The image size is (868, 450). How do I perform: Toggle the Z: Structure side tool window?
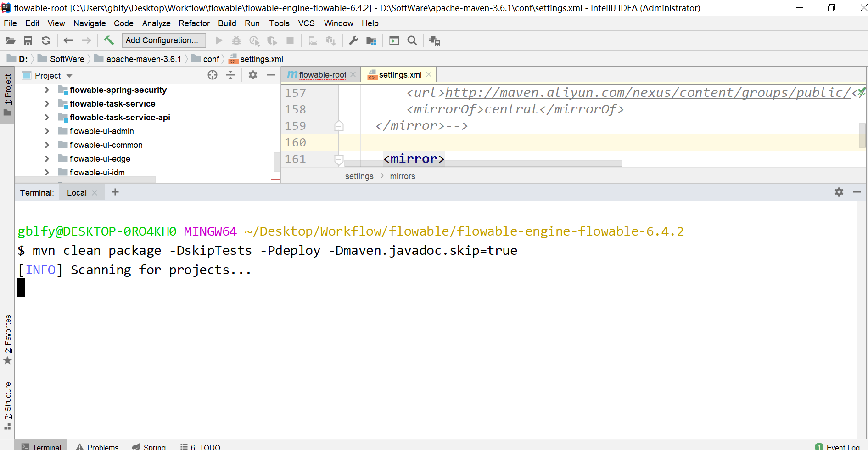coord(7,406)
